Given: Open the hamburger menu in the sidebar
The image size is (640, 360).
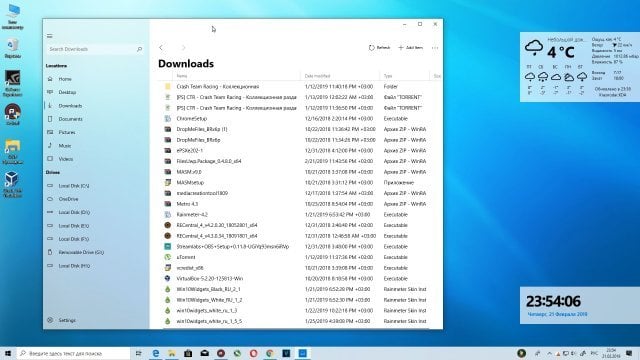Looking at the screenshot, I should 49,36.
